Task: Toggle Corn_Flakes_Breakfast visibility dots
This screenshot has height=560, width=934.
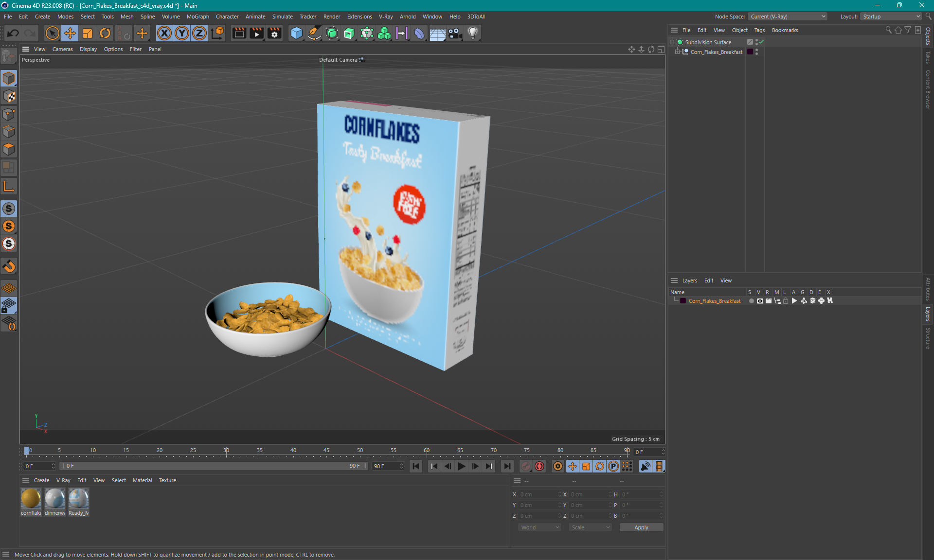Action: [x=756, y=52]
